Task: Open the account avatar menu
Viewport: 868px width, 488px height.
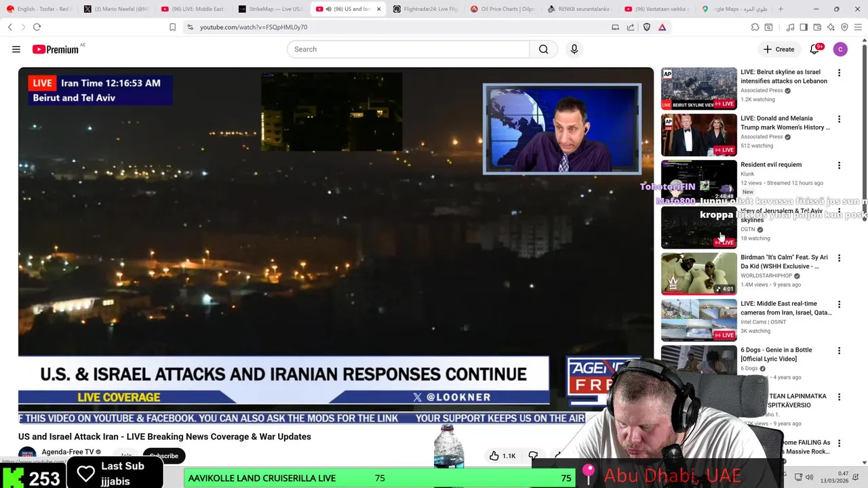Action: pos(840,49)
